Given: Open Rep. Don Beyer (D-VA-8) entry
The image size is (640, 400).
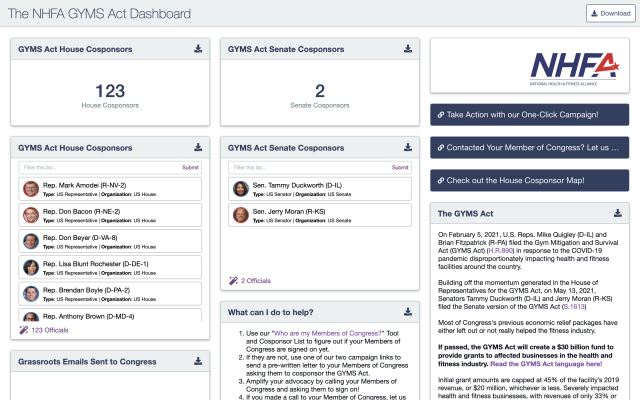Looking at the screenshot, I should click(x=110, y=241).
